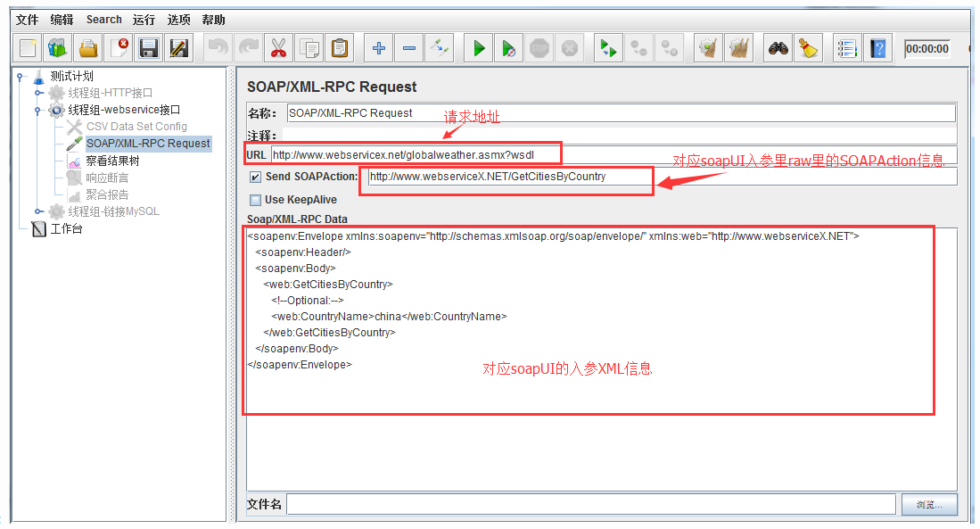The image size is (980, 529).
Task: Click the Undo arrow icon
Action: point(218,48)
